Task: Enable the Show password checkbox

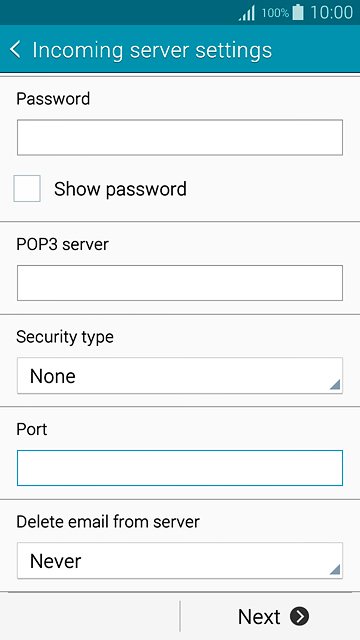Action: [27, 189]
